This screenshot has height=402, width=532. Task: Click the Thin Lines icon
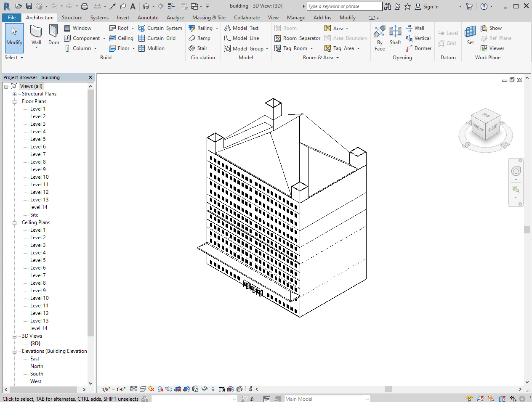[171, 6]
